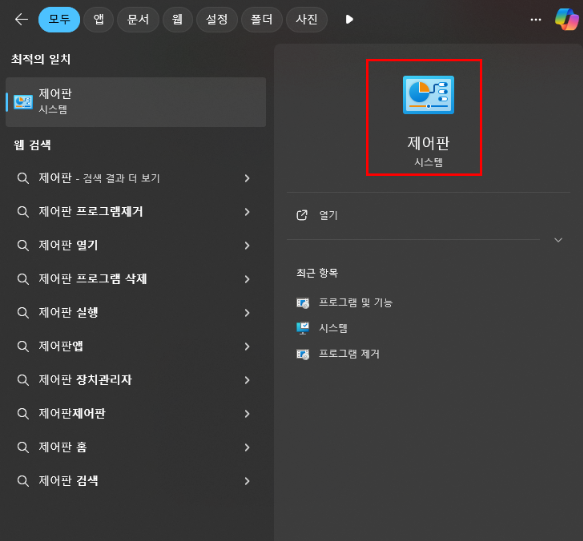The height and width of the screenshot is (541, 583).
Task: Click the large 제어판 icon in preview pane
Action: click(428, 95)
